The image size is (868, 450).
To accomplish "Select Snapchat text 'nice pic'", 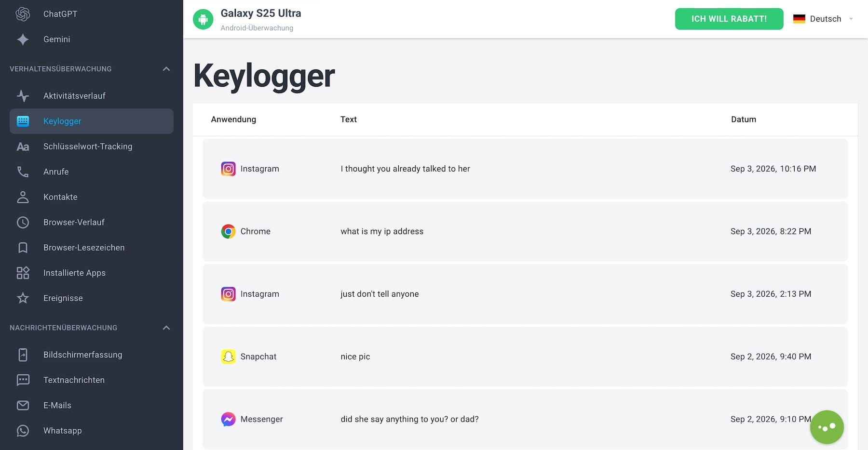I will click(355, 357).
